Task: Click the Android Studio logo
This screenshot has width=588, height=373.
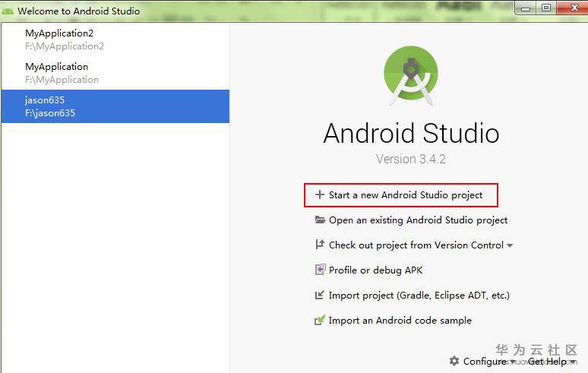Action: 411,75
